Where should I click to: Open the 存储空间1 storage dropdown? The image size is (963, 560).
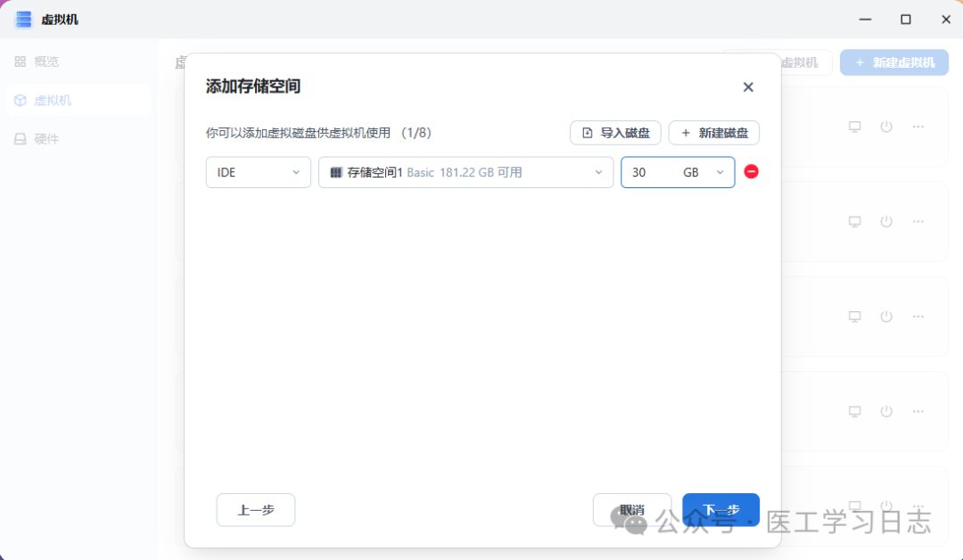pyautogui.click(x=465, y=172)
